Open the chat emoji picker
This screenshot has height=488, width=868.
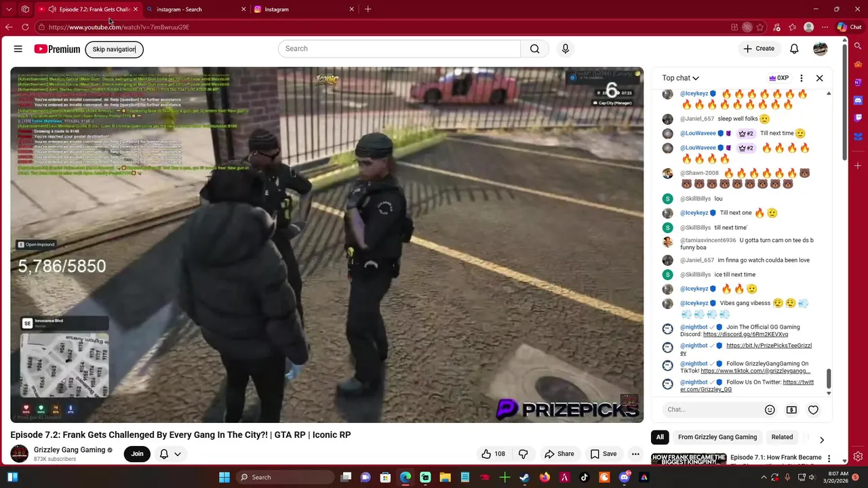click(770, 409)
